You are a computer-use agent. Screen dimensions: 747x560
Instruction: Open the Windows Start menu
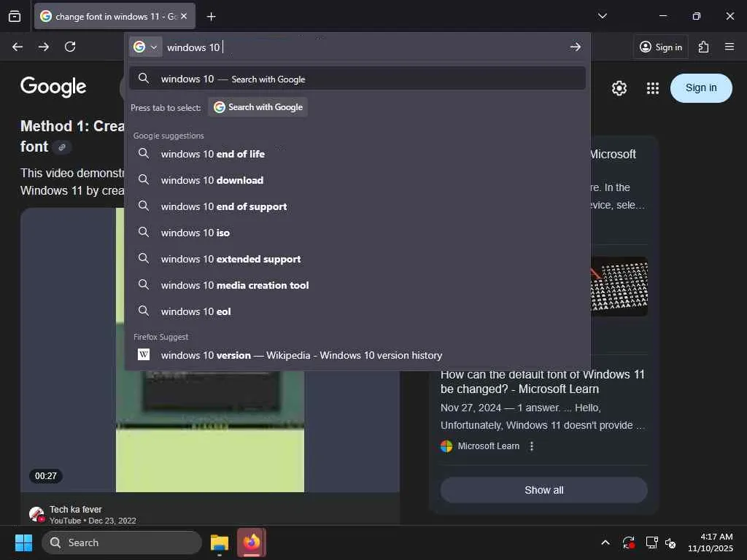click(x=23, y=542)
